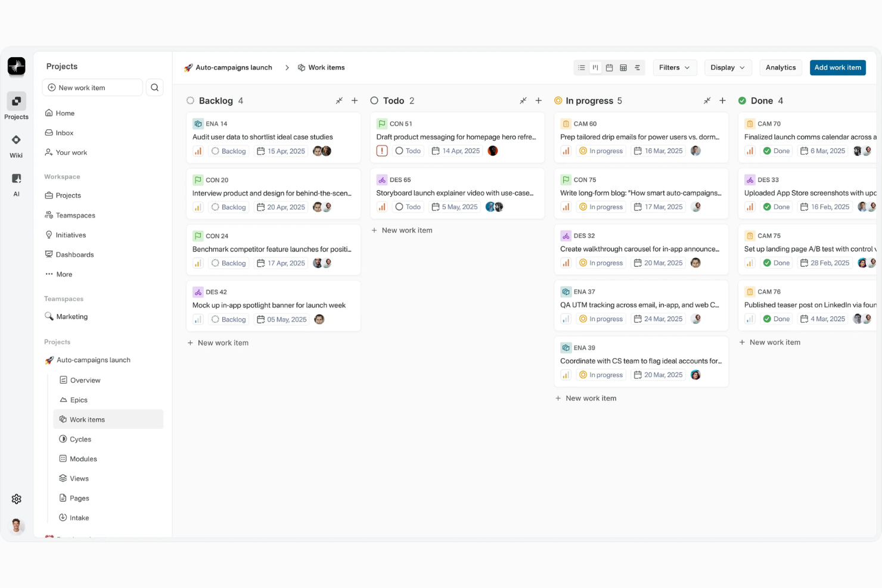Click the Add work item button
The width and height of the screenshot is (882, 588).
click(x=838, y=68)
